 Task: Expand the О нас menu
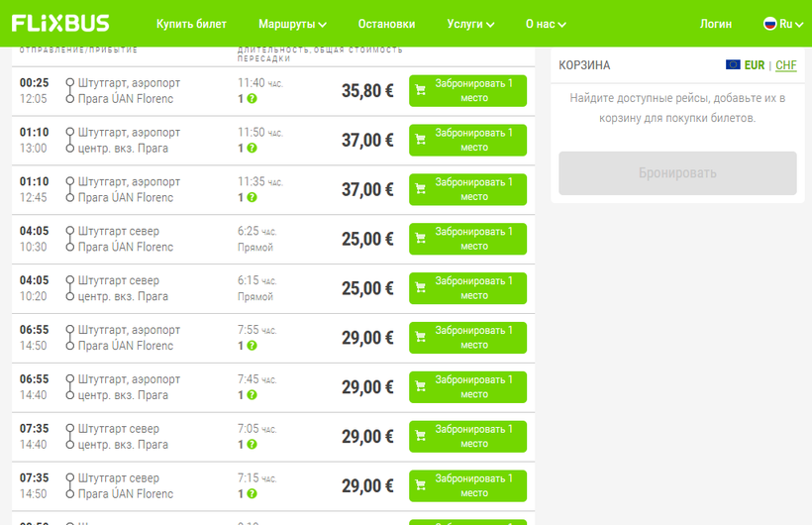click(546, 24)
